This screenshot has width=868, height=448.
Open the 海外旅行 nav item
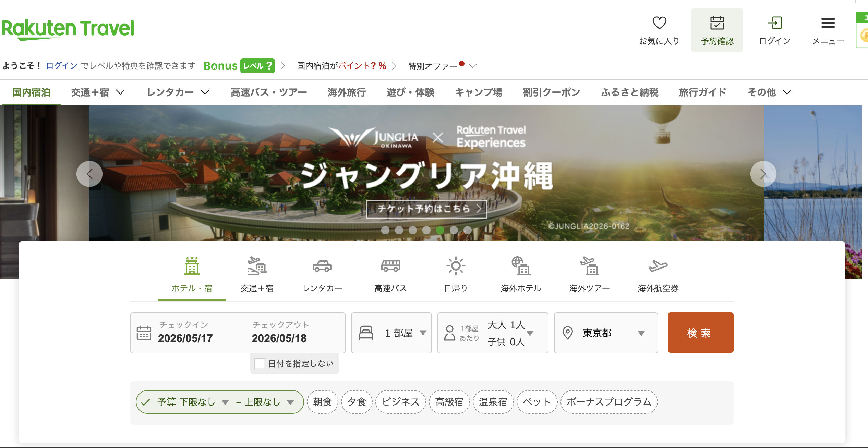[x=347, y=92]
